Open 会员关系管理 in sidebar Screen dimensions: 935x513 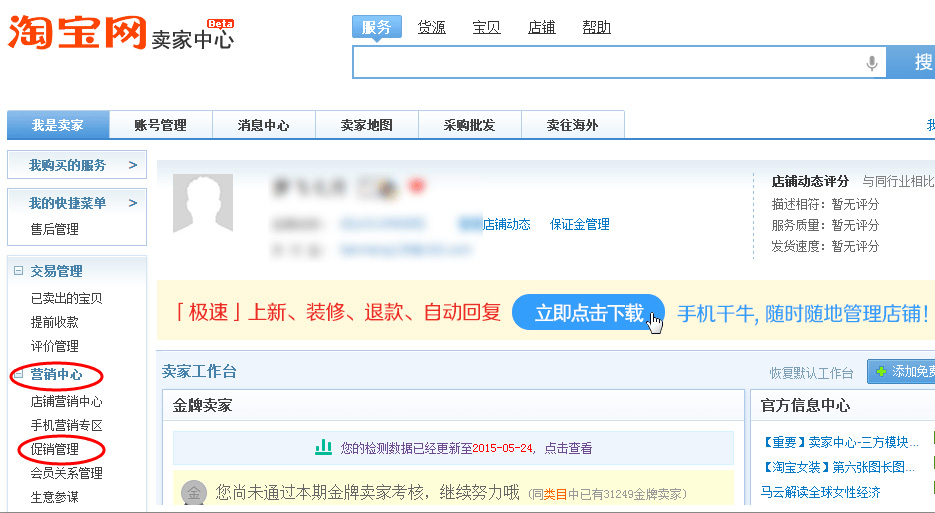(x=67, y=473)
